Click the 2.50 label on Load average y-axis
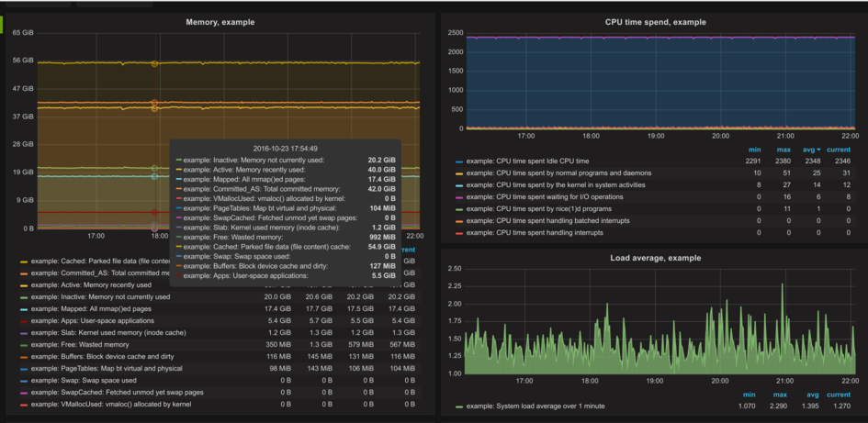 (455, 269)
